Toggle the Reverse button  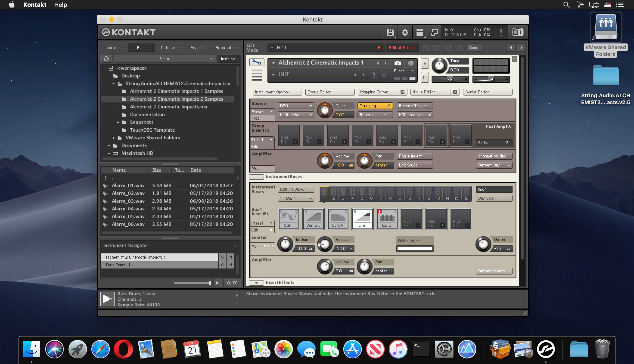click(375, 115)
